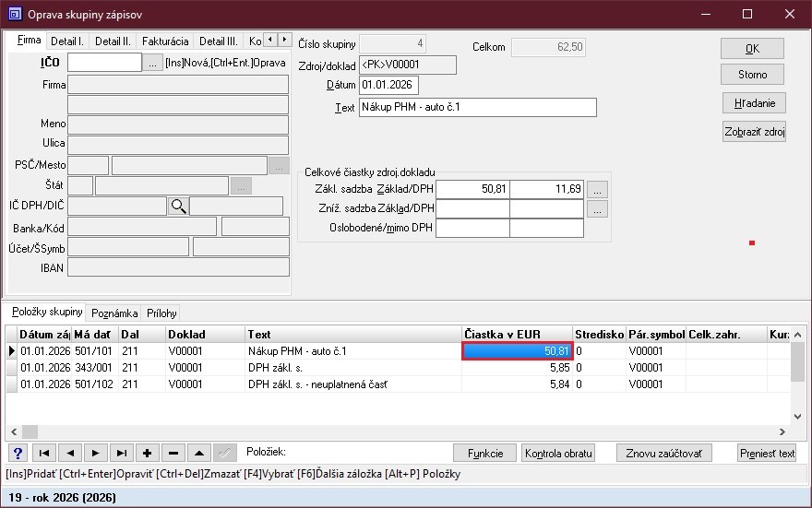Open ellipsis beside Zníž. sadzba amounts
The height and width of the screenshot is (508, 812).
[598, 208]
